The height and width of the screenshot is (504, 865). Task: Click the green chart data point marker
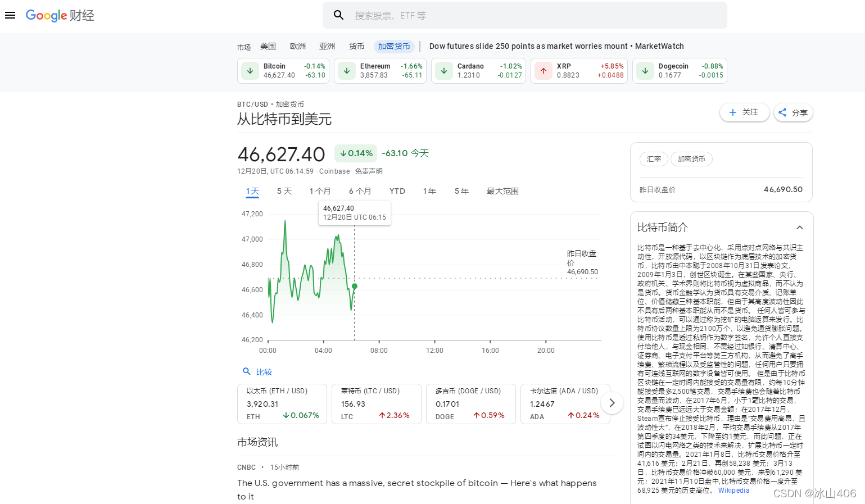pyautogui.click(x=355, y=287)
